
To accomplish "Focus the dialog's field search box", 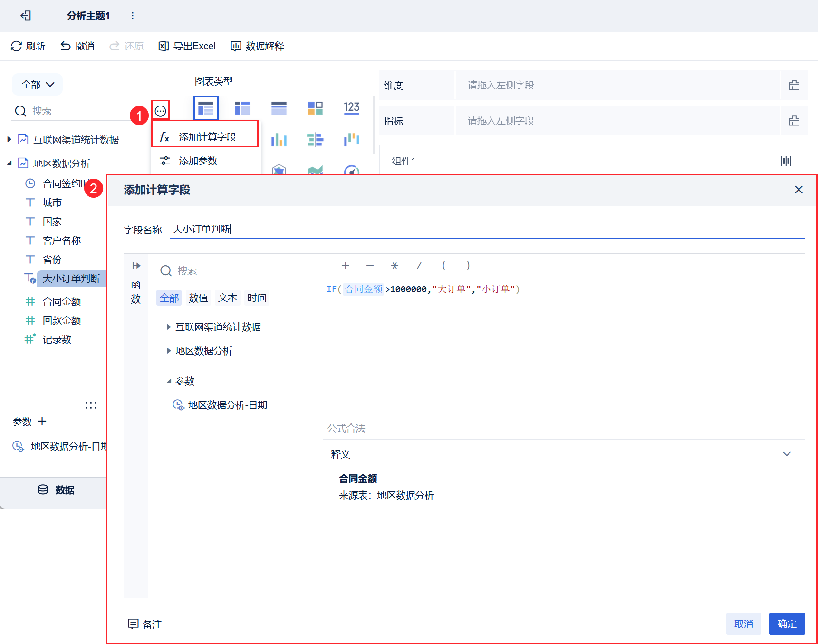I will (236, 271).
